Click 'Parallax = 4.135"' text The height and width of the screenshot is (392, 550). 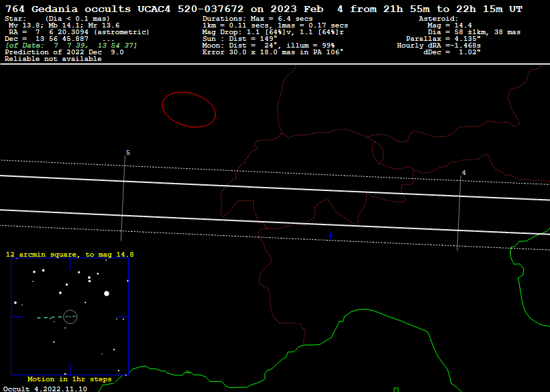coord(443,39)
